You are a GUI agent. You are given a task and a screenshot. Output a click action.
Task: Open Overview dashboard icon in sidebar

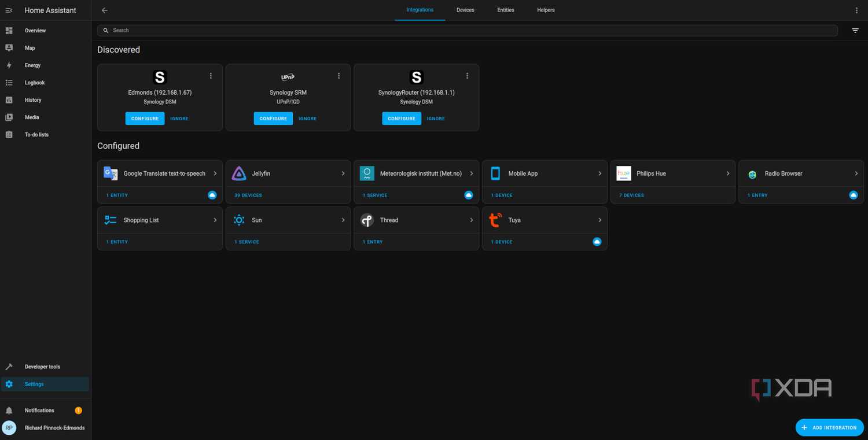[9, 31]
